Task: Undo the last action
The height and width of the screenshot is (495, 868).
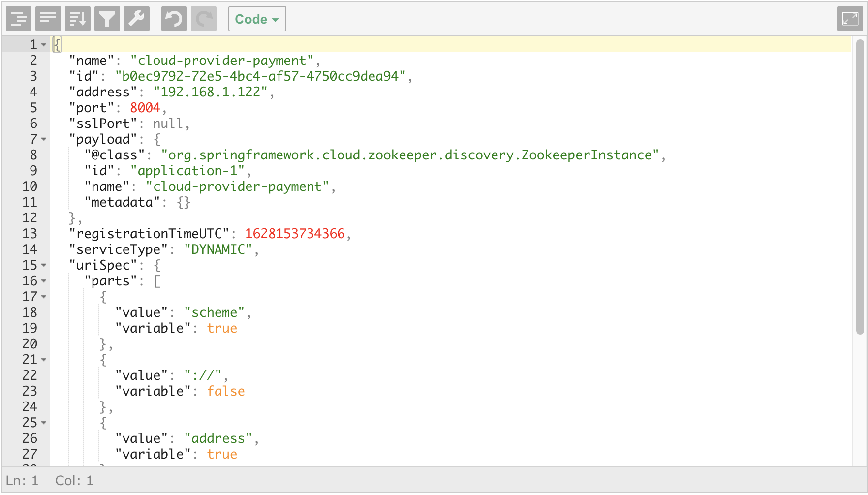Action: [174, 19]
